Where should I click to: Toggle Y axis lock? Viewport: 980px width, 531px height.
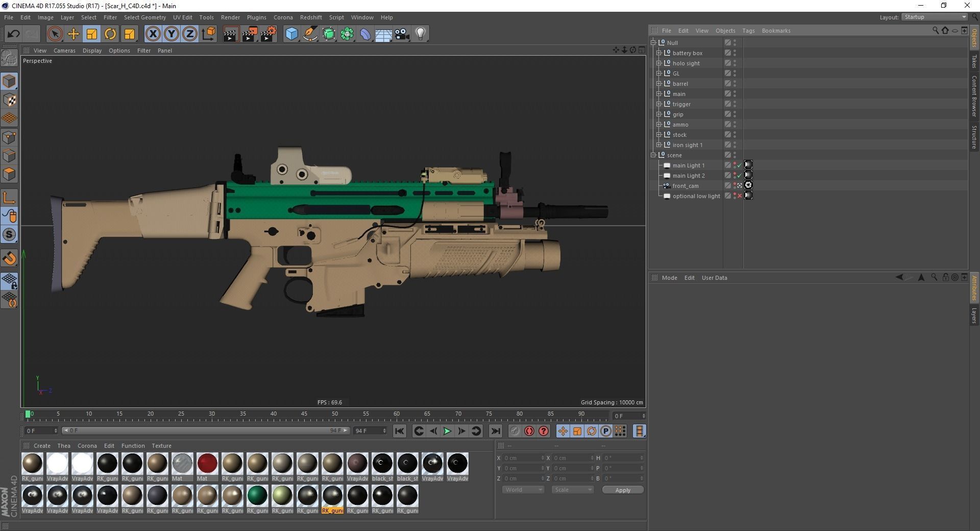click(171, 34)
